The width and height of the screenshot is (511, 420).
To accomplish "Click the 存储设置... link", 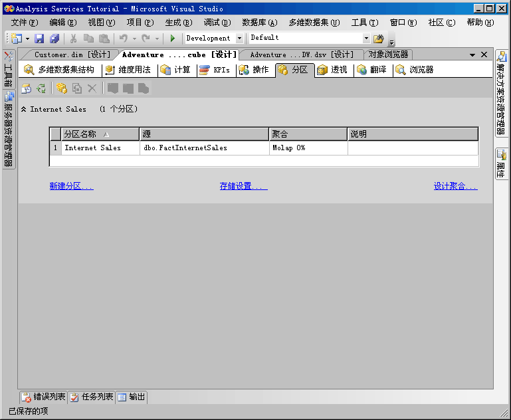I will 243,186.
